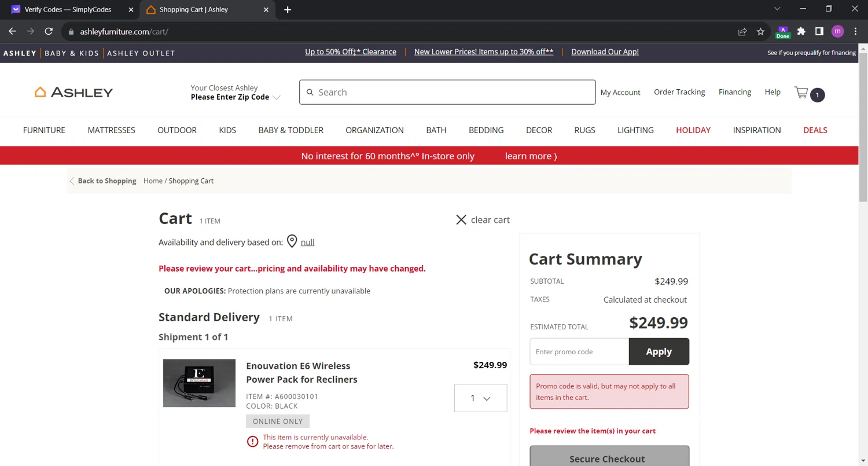
Task: Open the DECOR menu
Action: (x=539, y=130)
